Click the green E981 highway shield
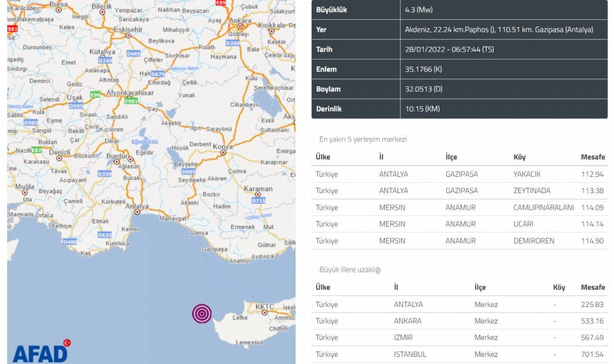This screenshot has height=364, width=614. coord(130,101)
